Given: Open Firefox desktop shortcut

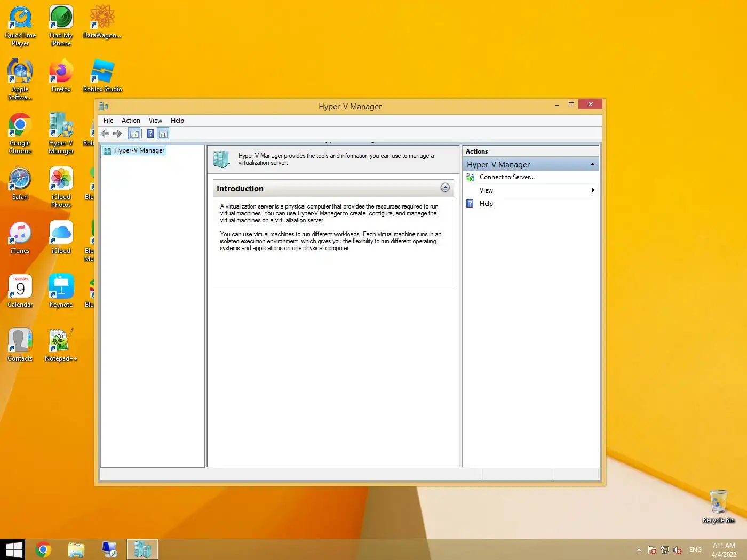Looking at the screenshot, I should [61, 76].
